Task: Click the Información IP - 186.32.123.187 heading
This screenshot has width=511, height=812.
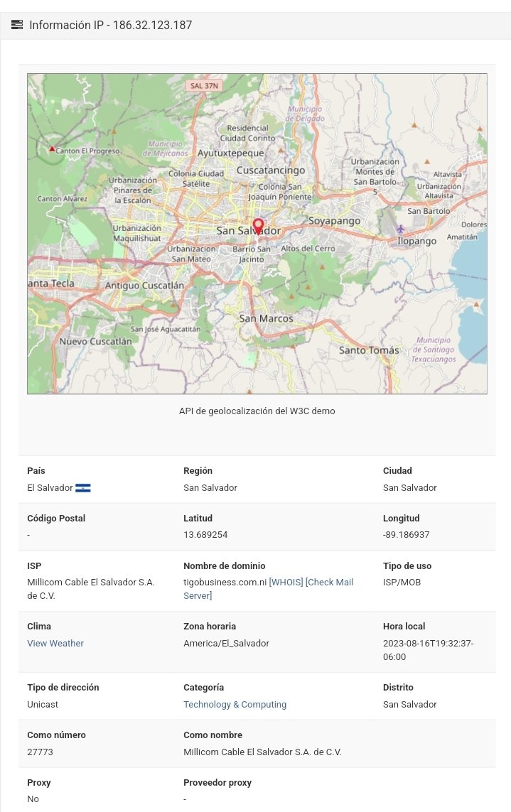Action: 110,25
